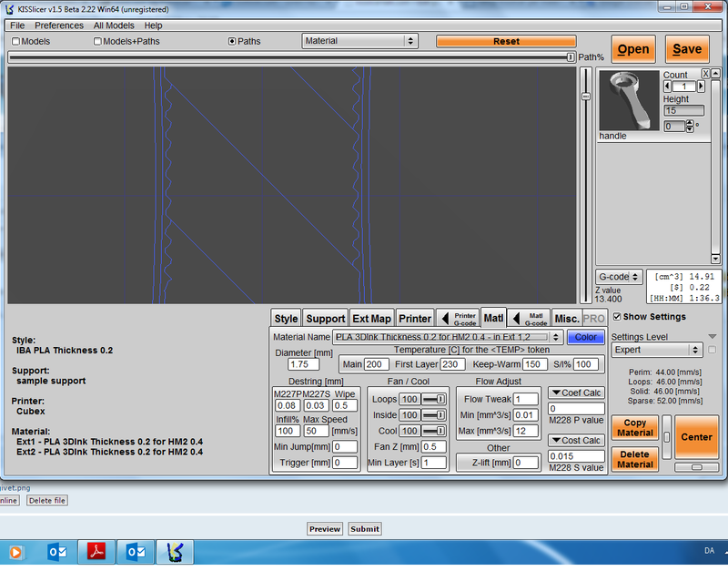
Task: Click the rotation angle spinner arrows
Action: point(690,126)
